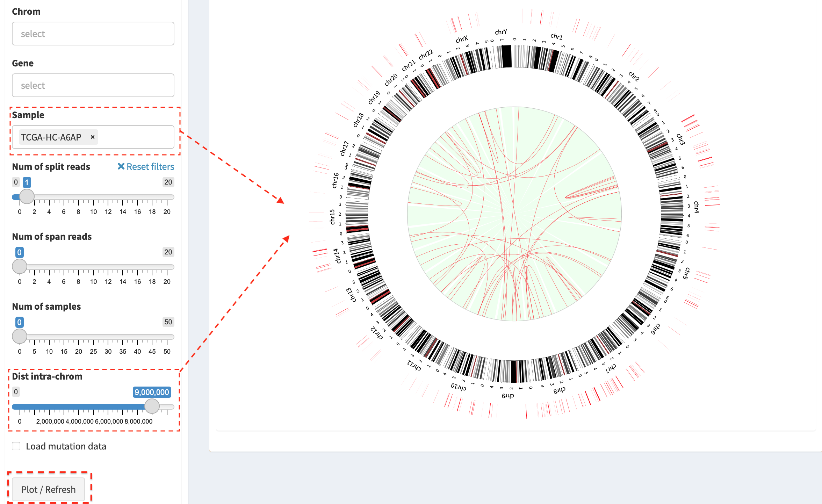This screenshot has height=504, width=822.
Task: Remove the TCGA-HC-A6AP sample tag
Action: pyautogui.click(x=93, y=137)
